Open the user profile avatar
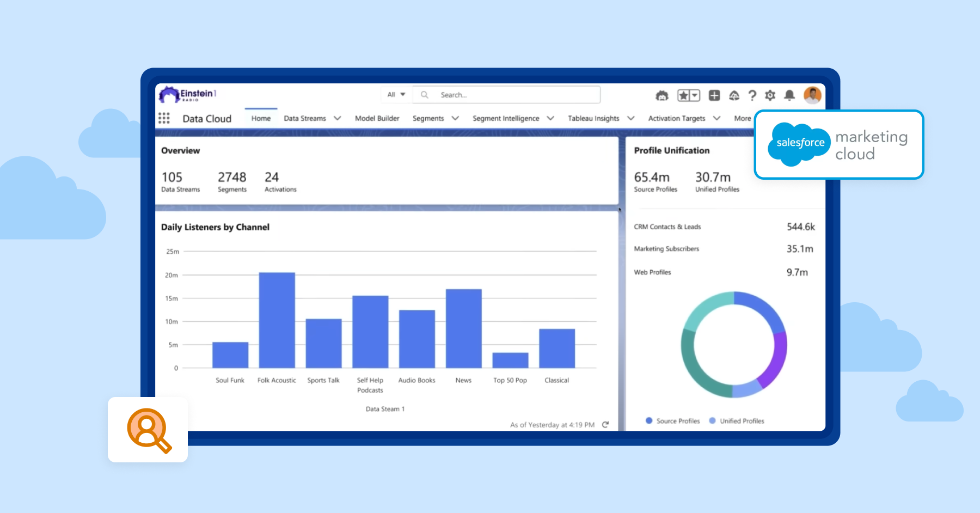 812,95
